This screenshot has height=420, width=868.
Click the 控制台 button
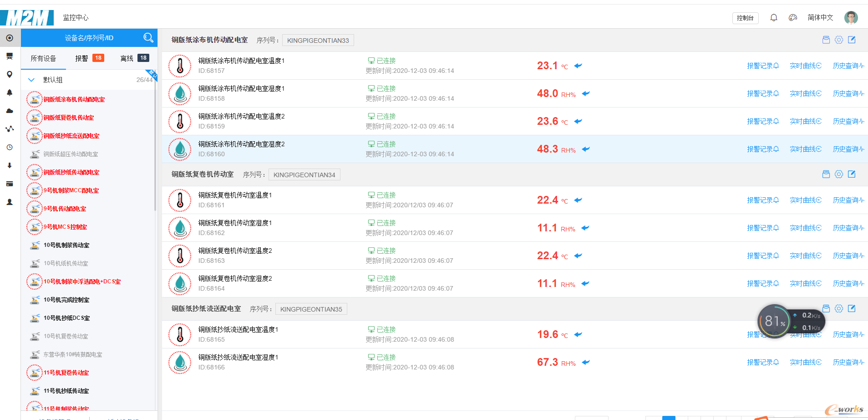point(745,18)
